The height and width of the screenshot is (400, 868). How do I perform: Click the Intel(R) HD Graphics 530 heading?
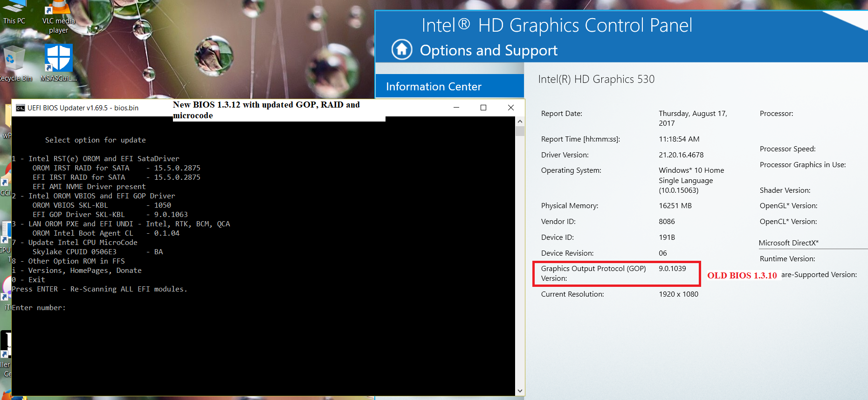(596, 79)
